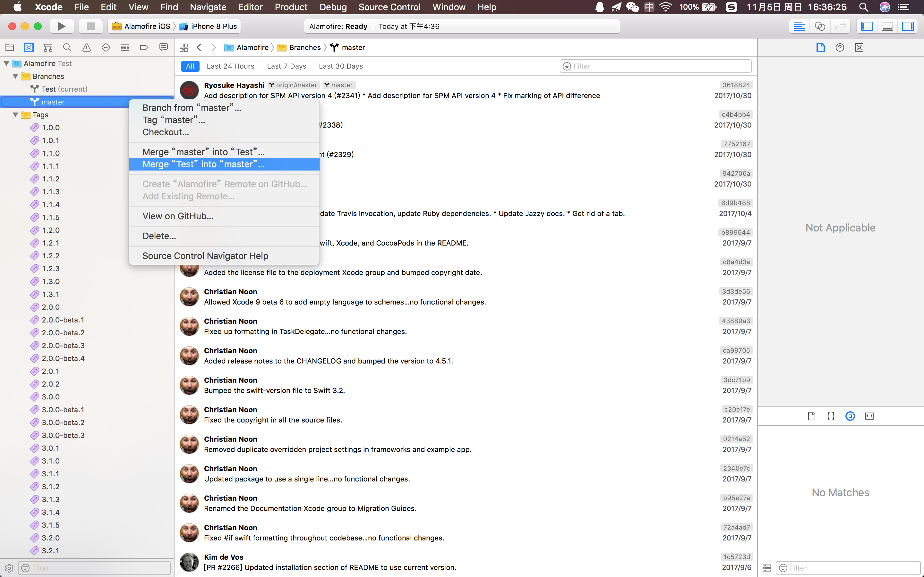Go back with the left chevron
This screenshot has height=577, width=924.
[199, 47]
